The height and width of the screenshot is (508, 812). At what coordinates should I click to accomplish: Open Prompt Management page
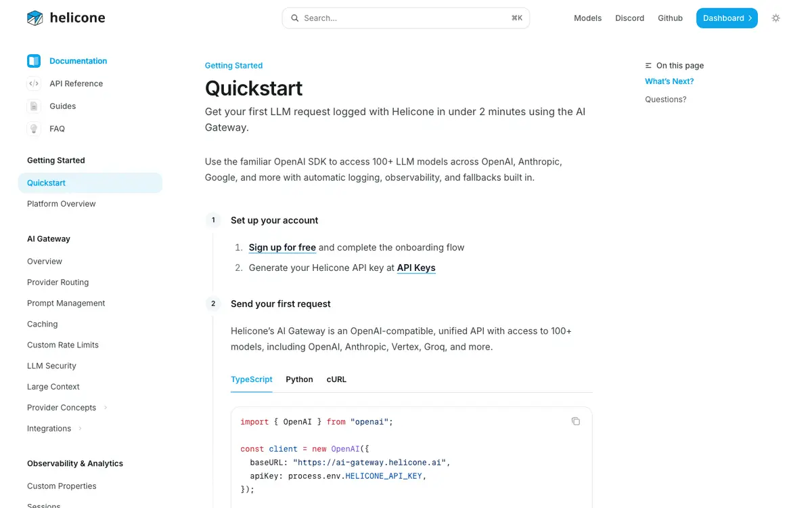[x=66, y=303]
